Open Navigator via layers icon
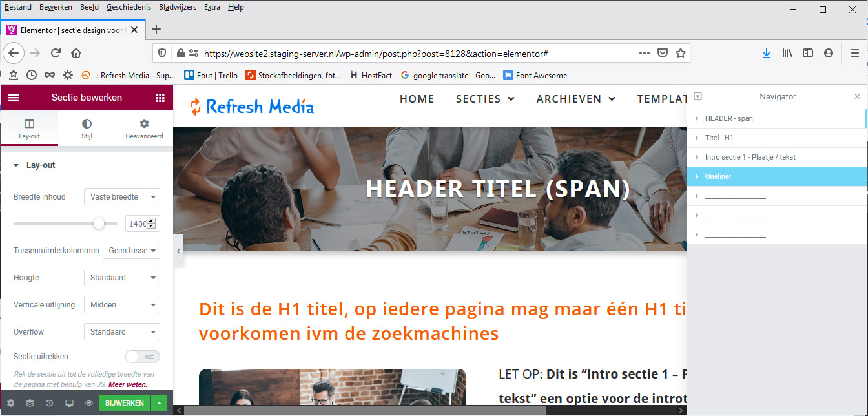This screenshot has height=416, width=868. tap(30, 403)
